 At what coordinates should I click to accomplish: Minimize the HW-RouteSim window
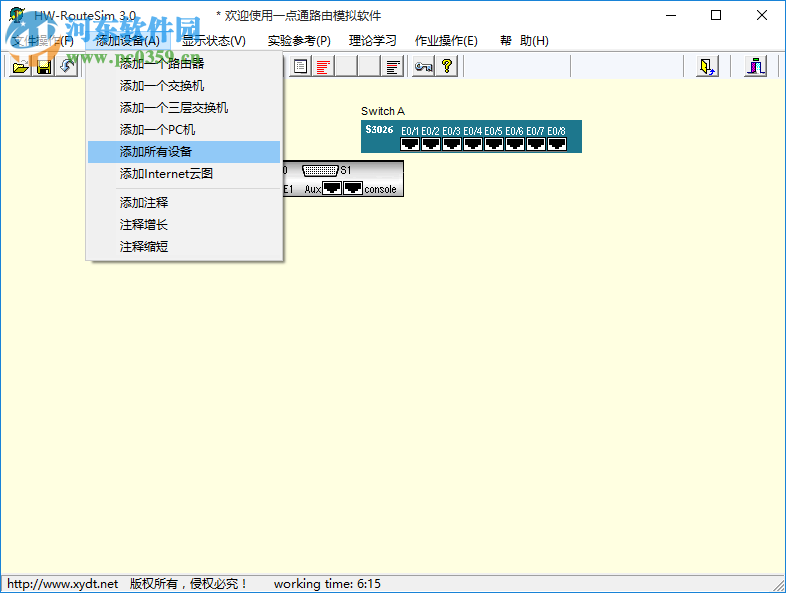(x=671, y=16)
